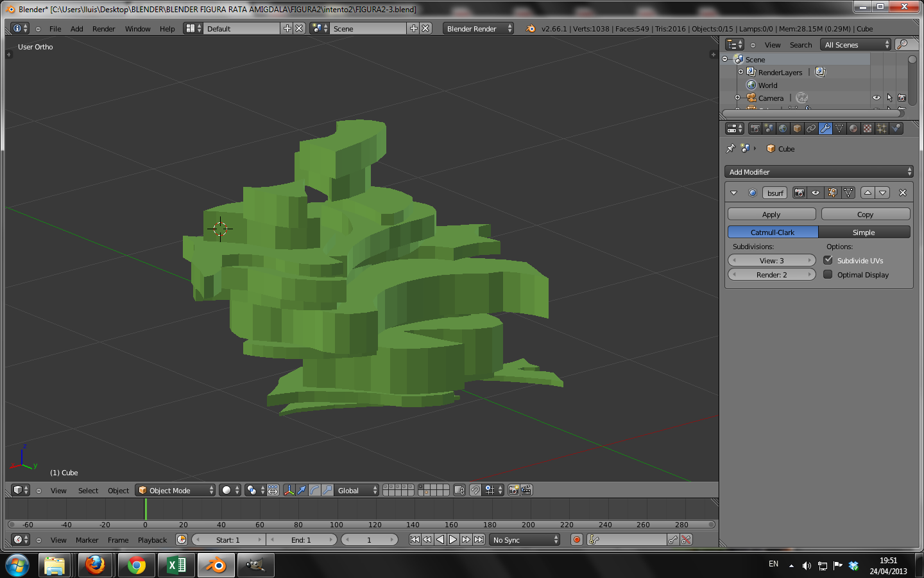Toggle bsurf modifier viewport visibility eye
This screenshot has width=924, height=578.
(816, 193)
